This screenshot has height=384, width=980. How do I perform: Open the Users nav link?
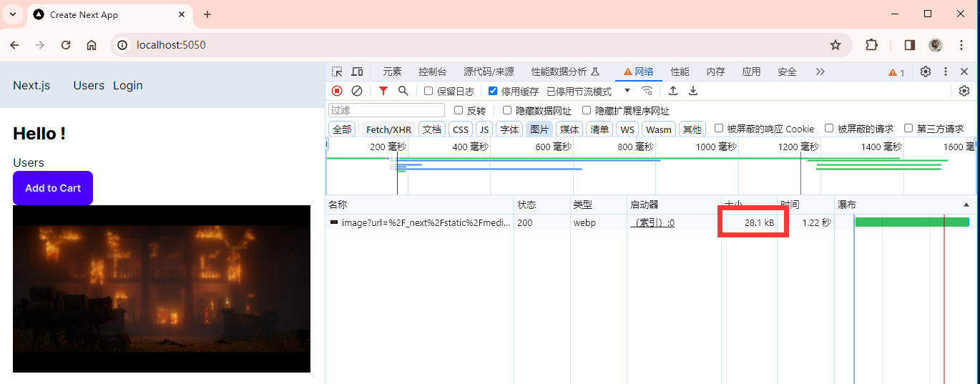point(89,85)
